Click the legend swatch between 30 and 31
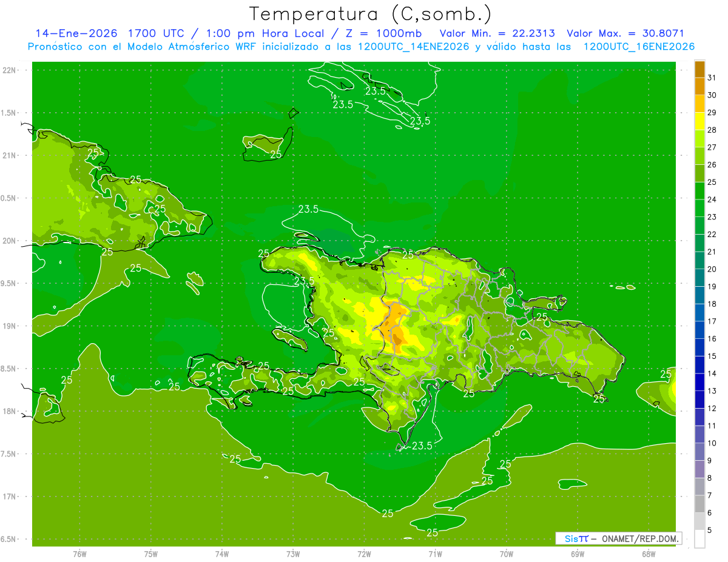This screenshot has width=728, height=562. pos(699,86)
